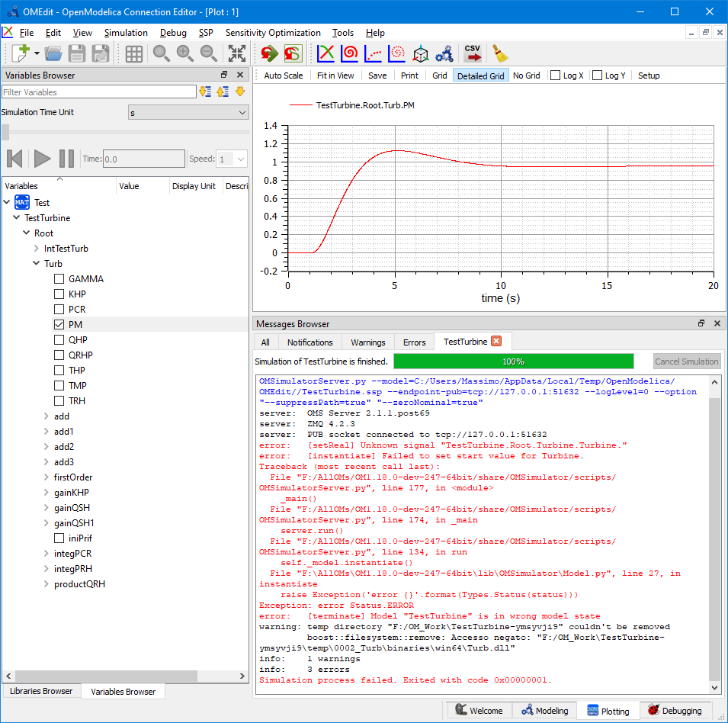Click the simulation progress bar showing 100%
Viewport: 728px width, 723px height.
(513, 361)
